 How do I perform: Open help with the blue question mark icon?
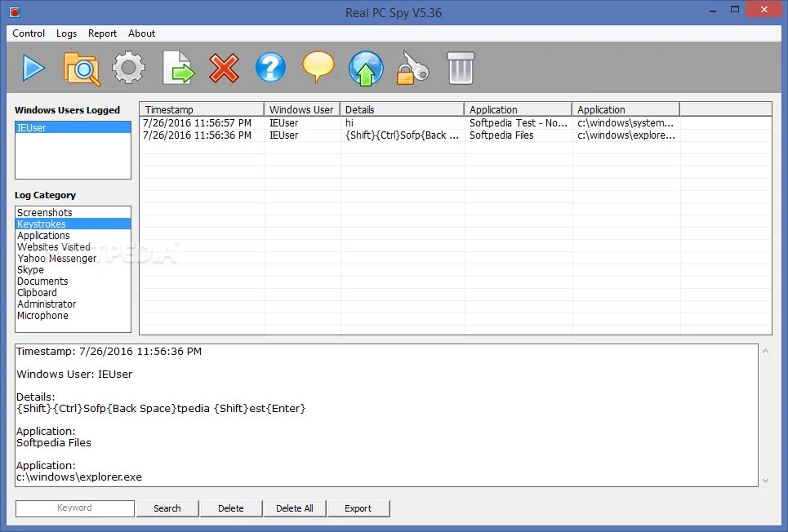pyautogui.click(x=270, y=68)
